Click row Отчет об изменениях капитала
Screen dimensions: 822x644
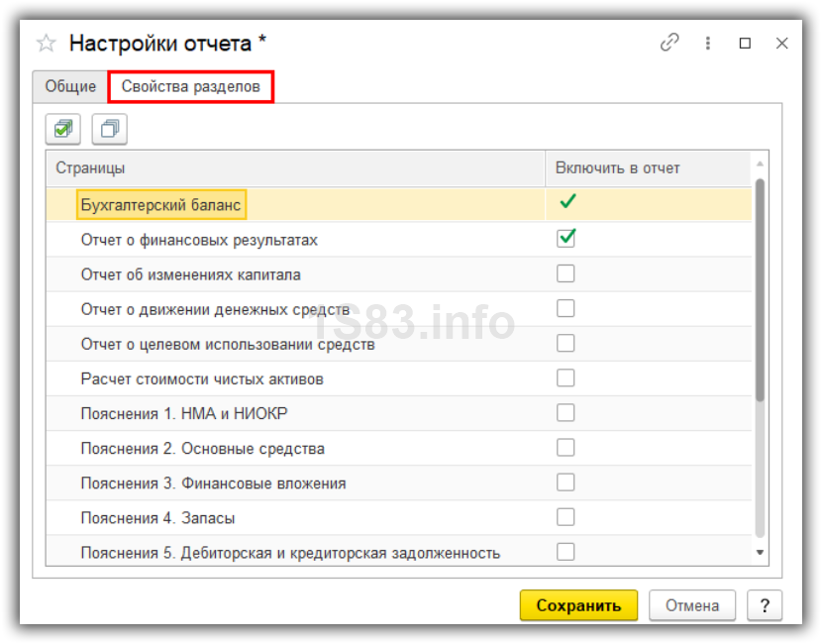pyautogui.click(x=399, y=274)
